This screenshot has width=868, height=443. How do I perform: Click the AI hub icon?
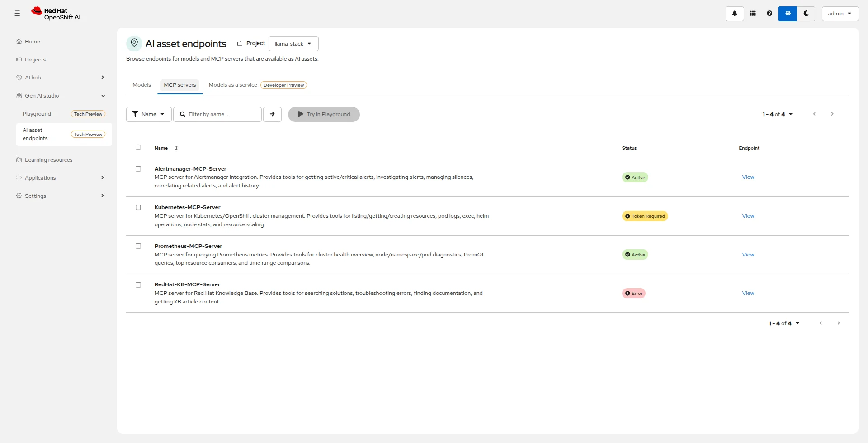click(19, 78)
